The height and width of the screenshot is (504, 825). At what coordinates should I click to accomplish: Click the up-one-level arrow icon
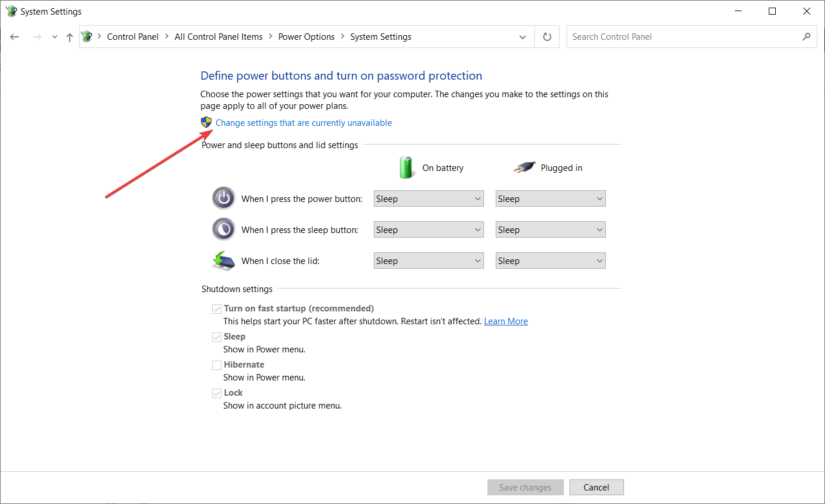(70, 37)
